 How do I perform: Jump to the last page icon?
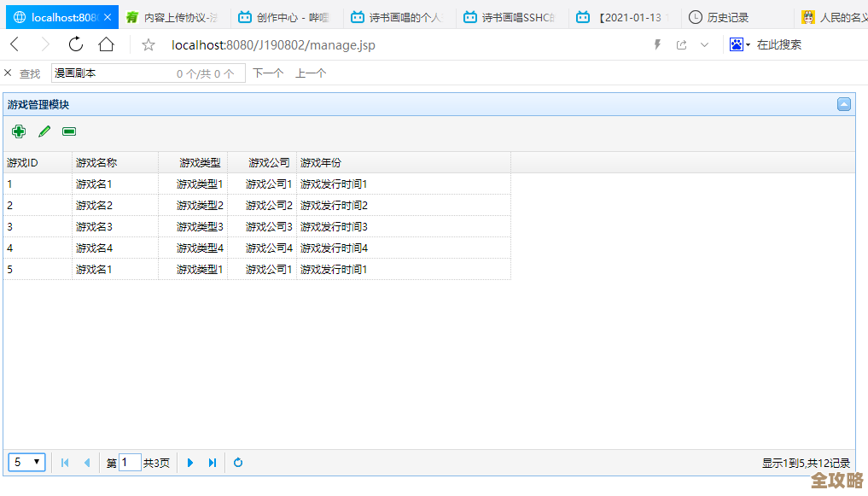click(x=212, y=462)
